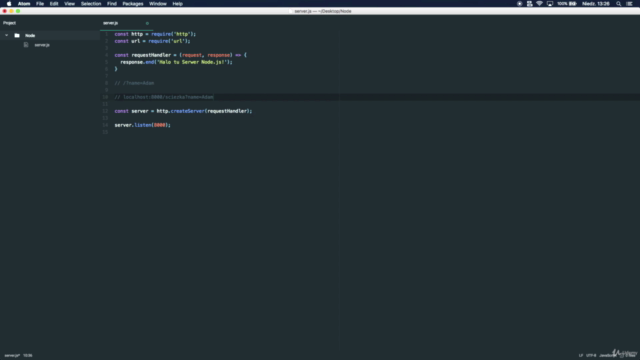
Task: Click the localhost:8080 comment line
Action: (164, 97)
